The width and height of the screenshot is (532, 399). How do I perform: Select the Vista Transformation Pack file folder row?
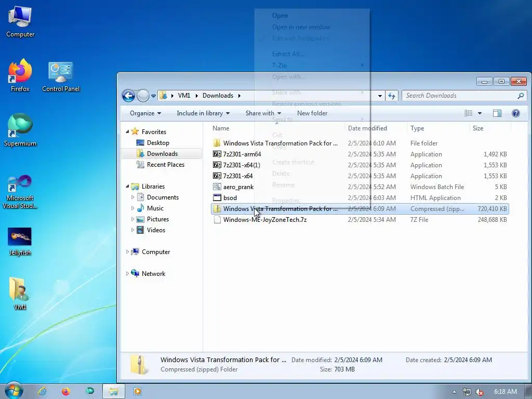(x=360, y=143)
